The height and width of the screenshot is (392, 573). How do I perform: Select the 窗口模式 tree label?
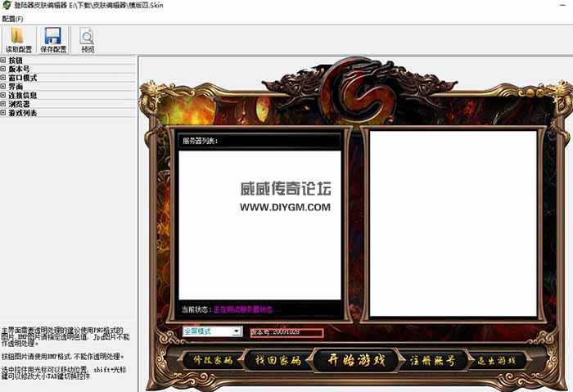pos(23,78)
